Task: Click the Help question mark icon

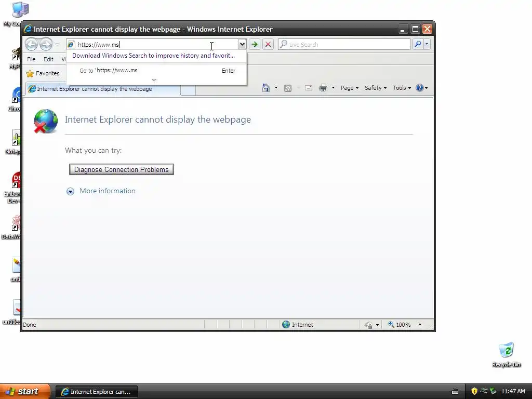Action: (420, 88)
